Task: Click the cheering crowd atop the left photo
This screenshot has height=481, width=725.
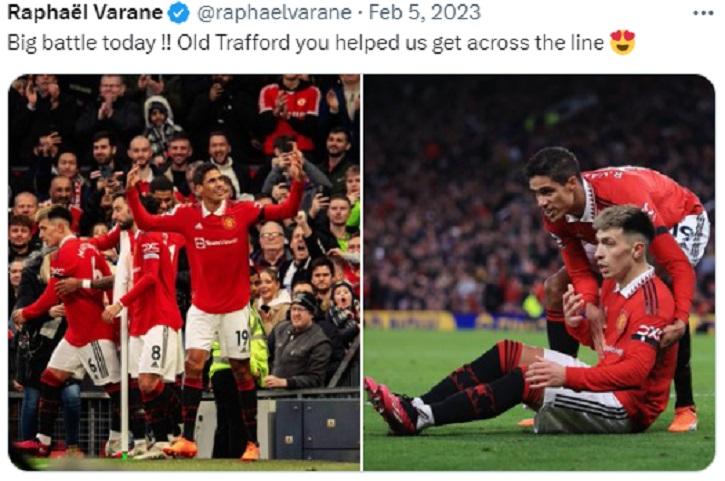Action: [184, 139]
